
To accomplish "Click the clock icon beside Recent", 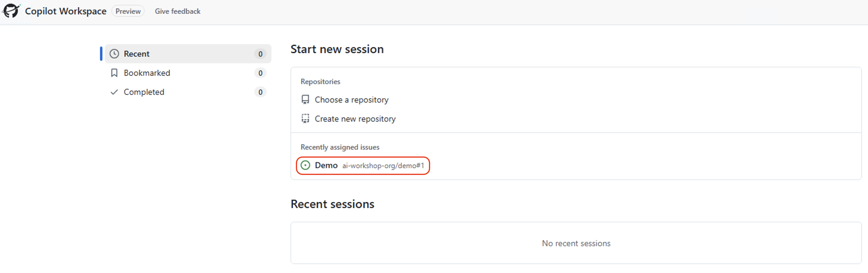I will 114,54.
